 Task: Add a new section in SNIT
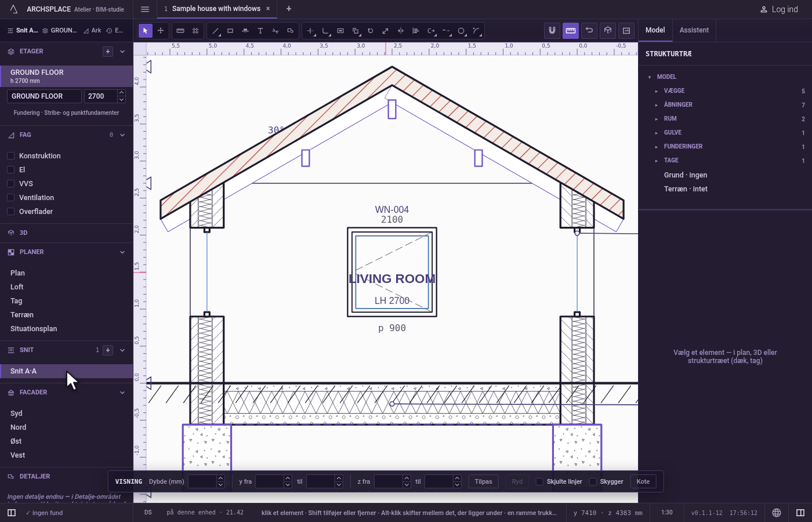tap(108, 350)
